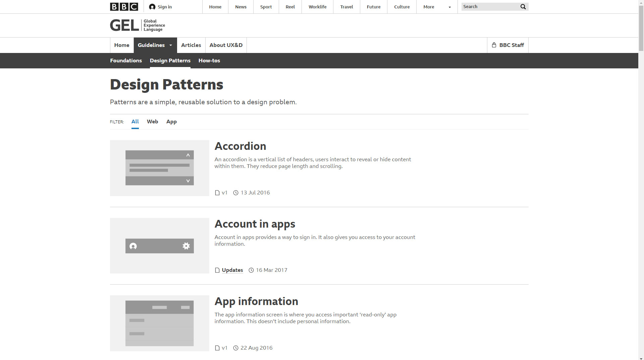Viewport: 644px width, 360px height.
Task: Open the Account in apps heading
Action: point(255,224)
